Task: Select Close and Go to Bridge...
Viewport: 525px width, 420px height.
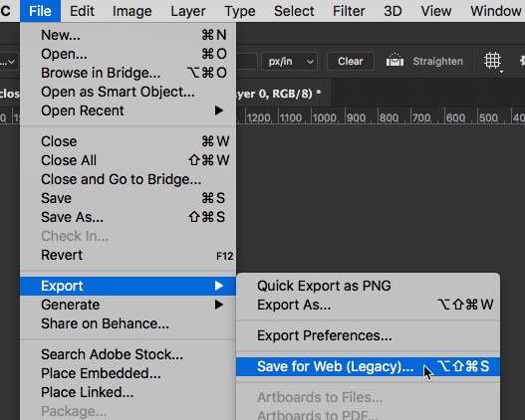Action: click(x=128, y=179)
